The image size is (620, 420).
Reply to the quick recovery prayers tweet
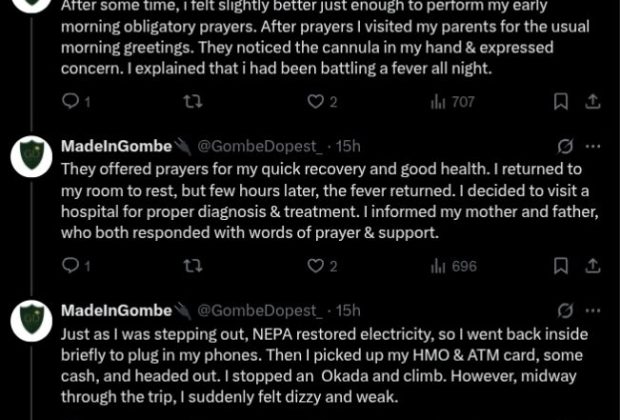[76, 266]
